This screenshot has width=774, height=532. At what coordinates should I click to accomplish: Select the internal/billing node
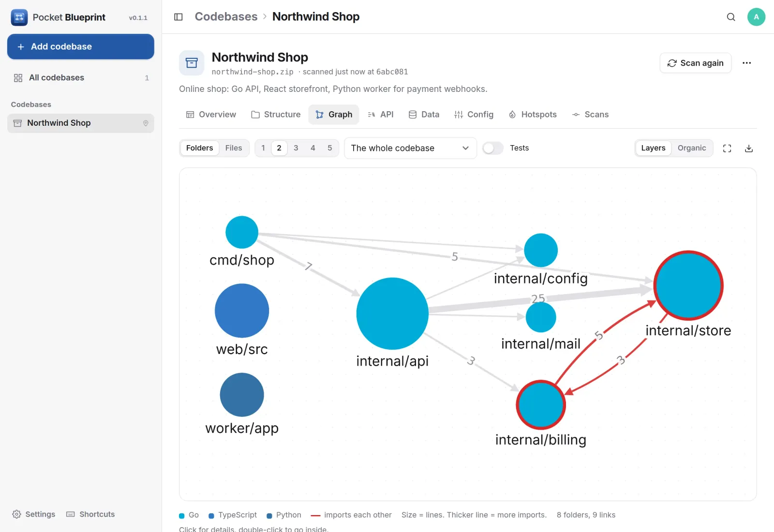541,405
